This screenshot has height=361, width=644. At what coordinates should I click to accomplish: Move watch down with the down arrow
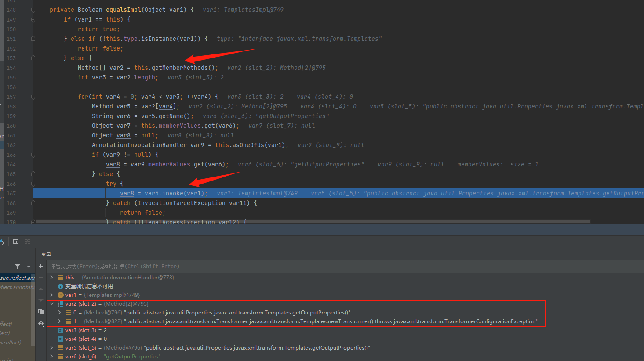41,300
